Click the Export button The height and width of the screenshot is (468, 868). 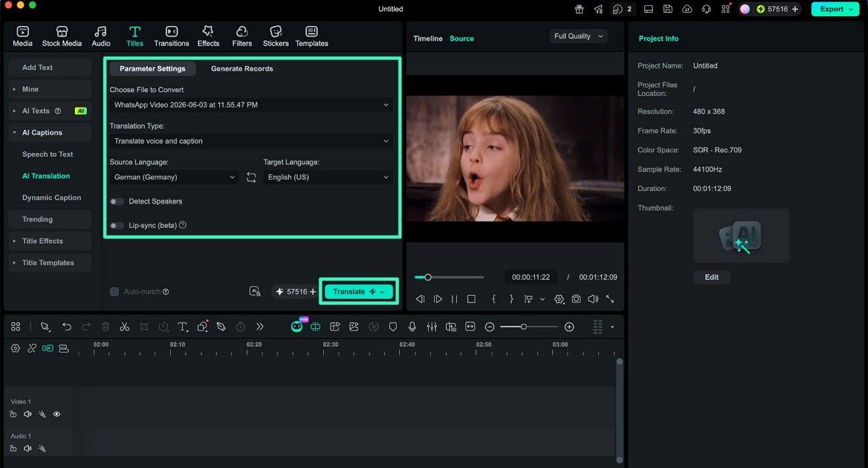[835, 9]
